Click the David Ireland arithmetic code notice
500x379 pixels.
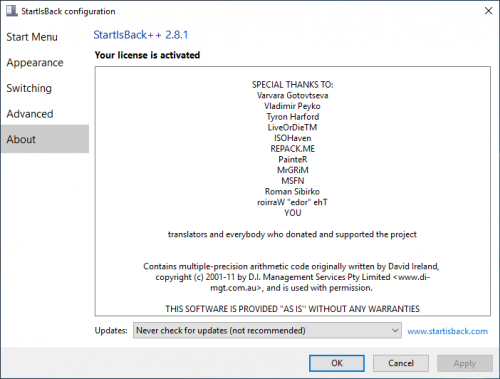292,277
